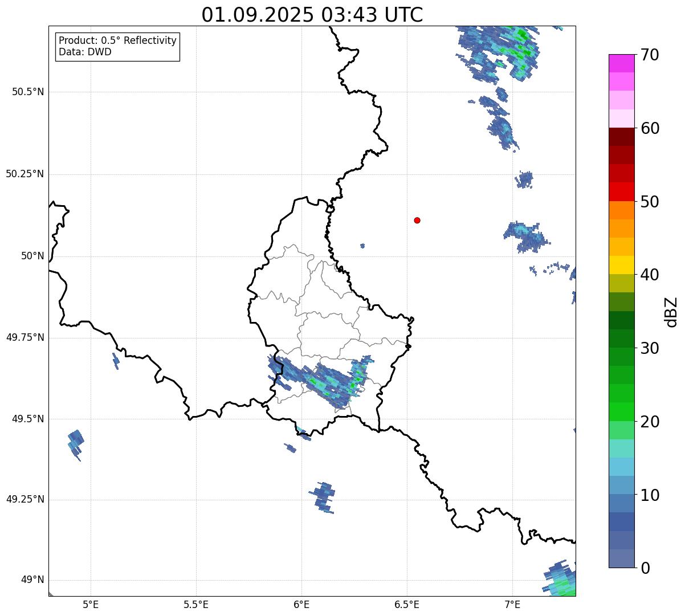Click the 50.5°N latitude label

[28, 92]
